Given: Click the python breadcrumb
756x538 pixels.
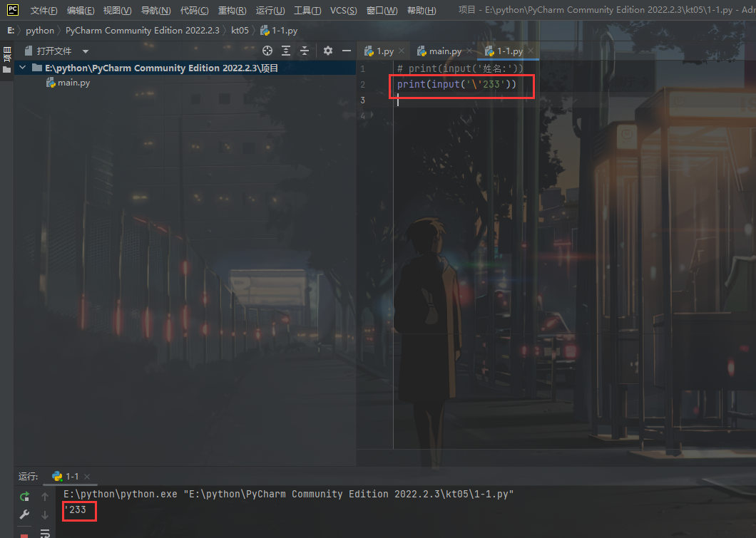Looking at the screenshot, I should pos(40,31).
